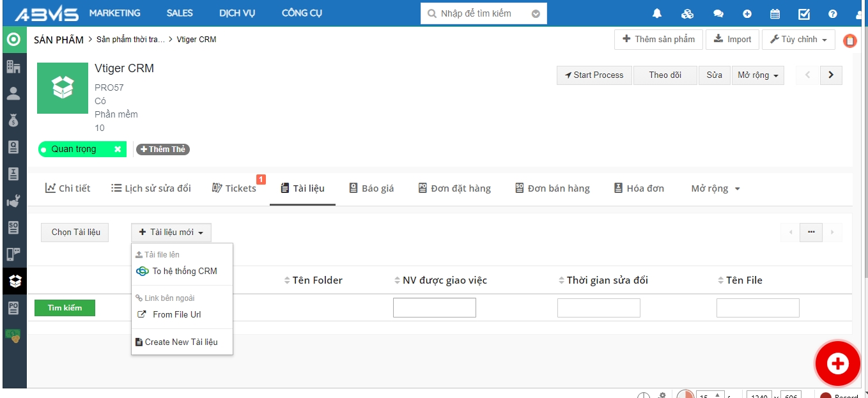Select To hệ thống CRM menu option
The width and height of the screenshot is (868, 398).
pos(184,271)
